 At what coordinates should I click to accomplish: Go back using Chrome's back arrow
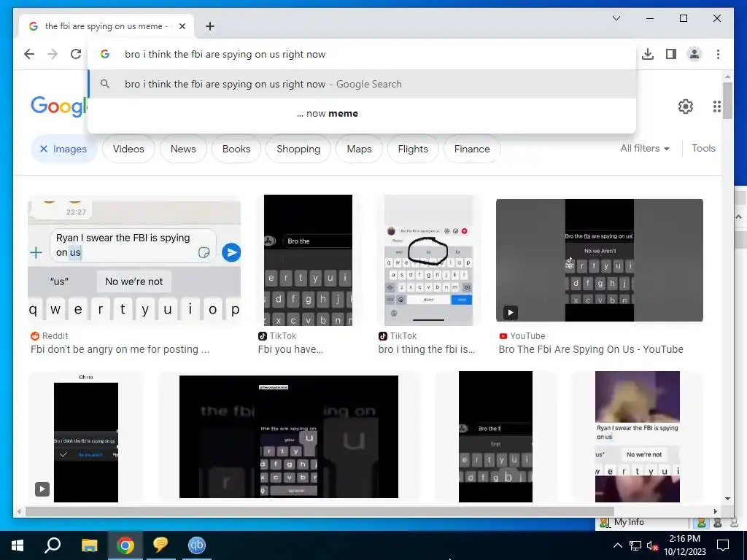29,54
